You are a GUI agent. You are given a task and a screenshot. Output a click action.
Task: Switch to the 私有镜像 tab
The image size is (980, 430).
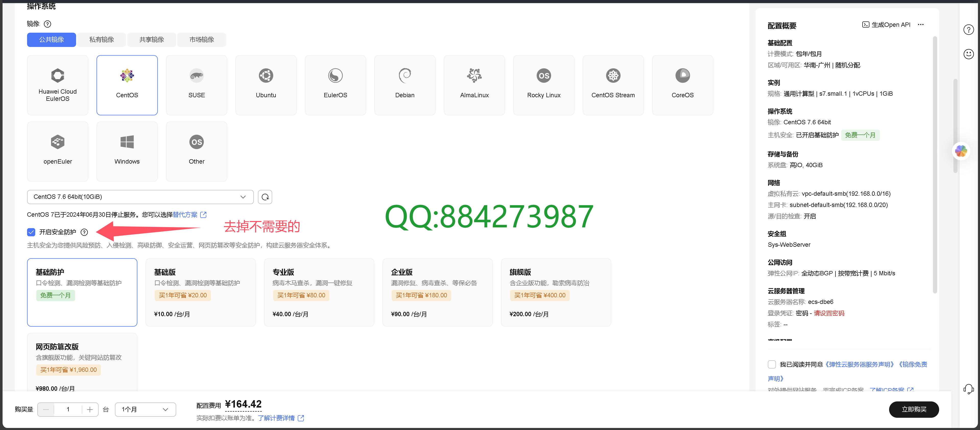pyautogui.click(x=102, y=40)
